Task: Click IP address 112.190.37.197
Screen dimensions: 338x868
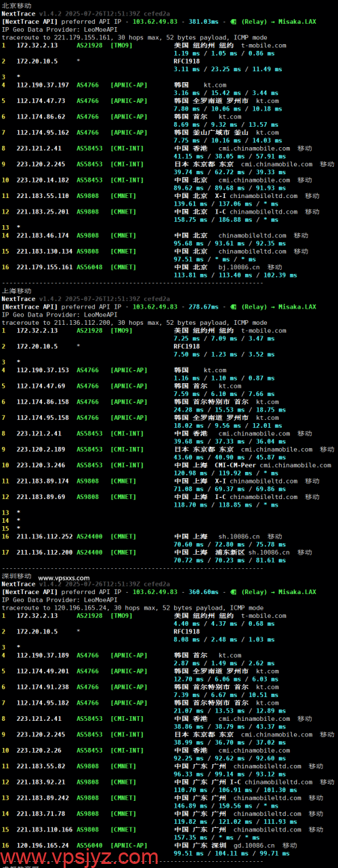Action: click(x=43, y=85)
